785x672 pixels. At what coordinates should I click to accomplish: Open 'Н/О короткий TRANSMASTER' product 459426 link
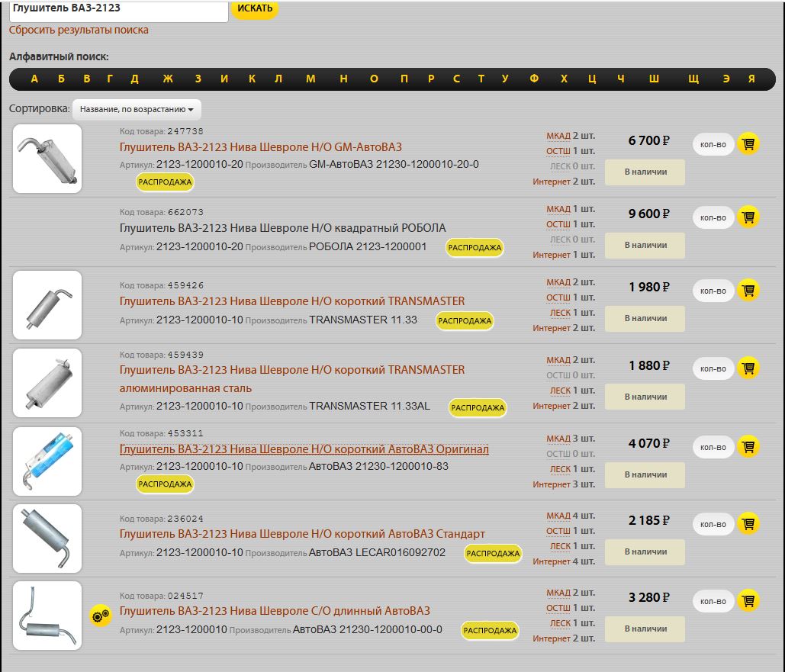(292, 301)
